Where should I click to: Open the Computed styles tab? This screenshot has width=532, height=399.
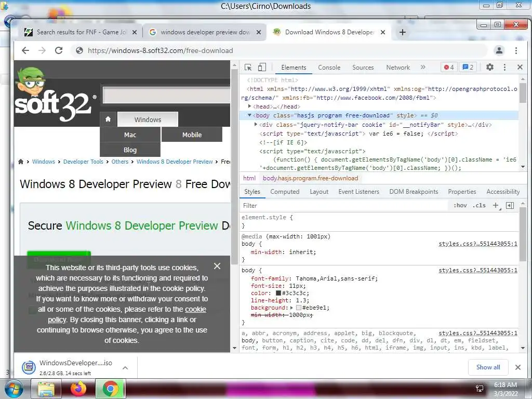coord(285,192)
